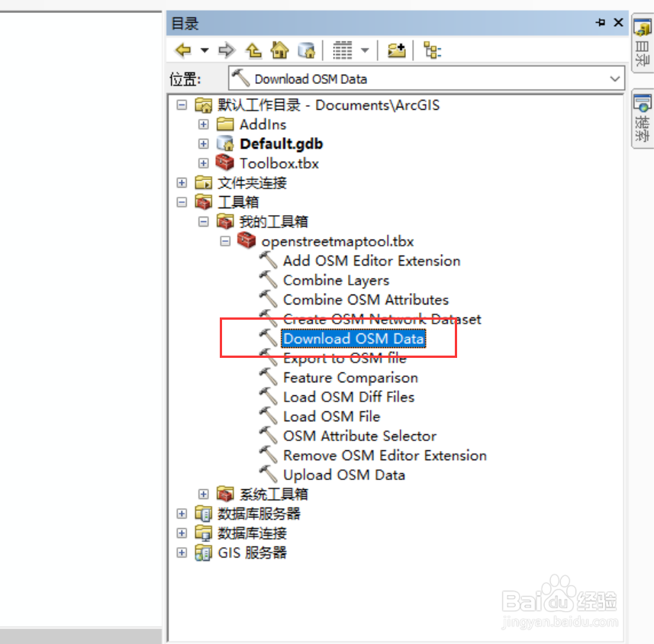The width and height of the screenshot is (654, 644).
Task: Open the Back history dropdown arrow
Action: tap(205, 50)
